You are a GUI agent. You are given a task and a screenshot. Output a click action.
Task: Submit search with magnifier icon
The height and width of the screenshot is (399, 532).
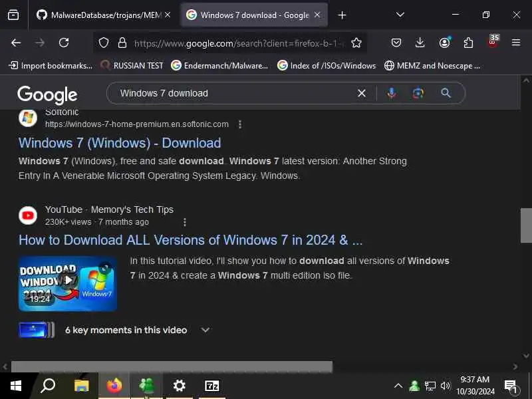446,93
